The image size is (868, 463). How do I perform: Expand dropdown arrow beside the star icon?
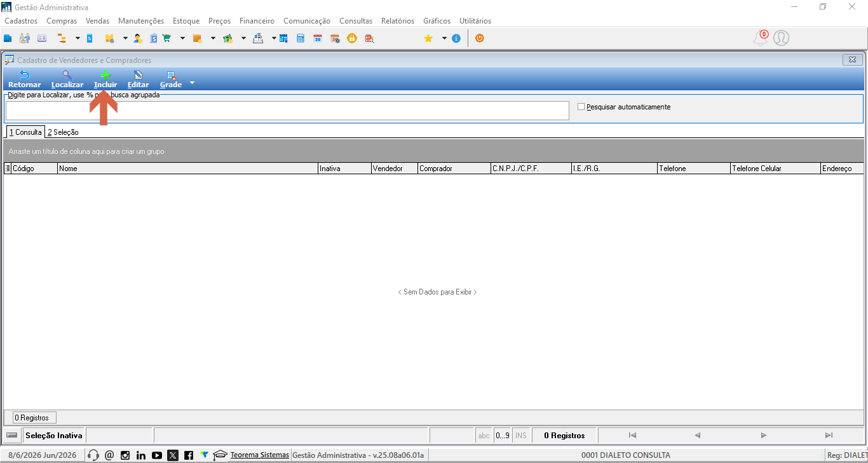pyautogui.click(x=444, y=38)
